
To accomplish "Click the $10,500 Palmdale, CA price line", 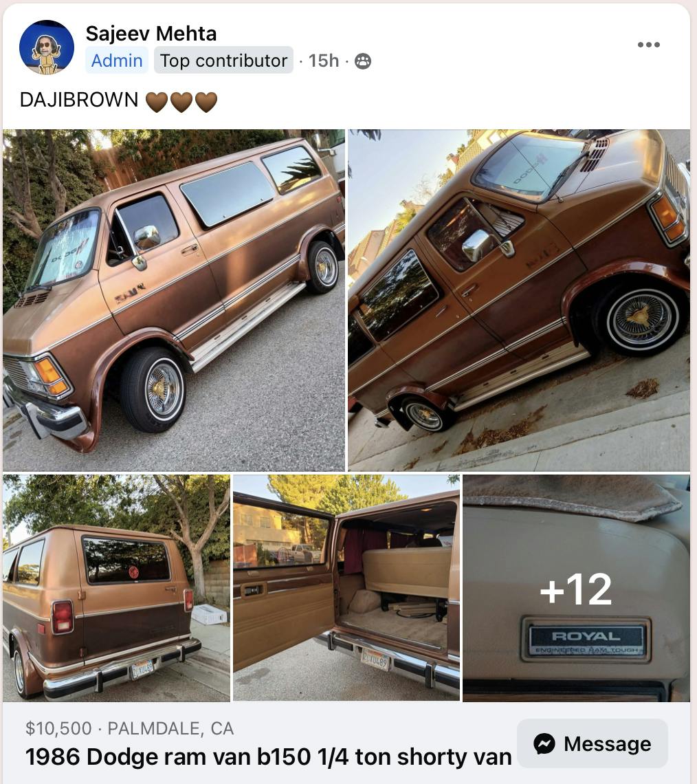I will 129,728.
